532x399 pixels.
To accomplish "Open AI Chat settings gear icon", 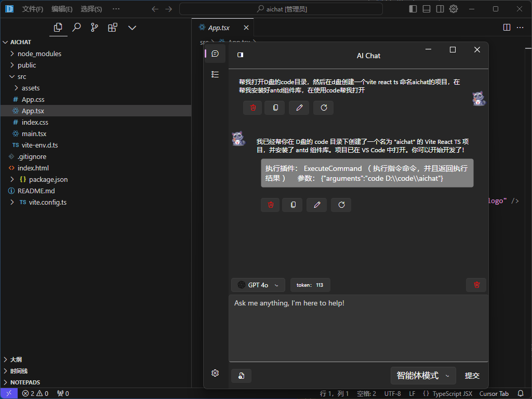I will point(215,373).
